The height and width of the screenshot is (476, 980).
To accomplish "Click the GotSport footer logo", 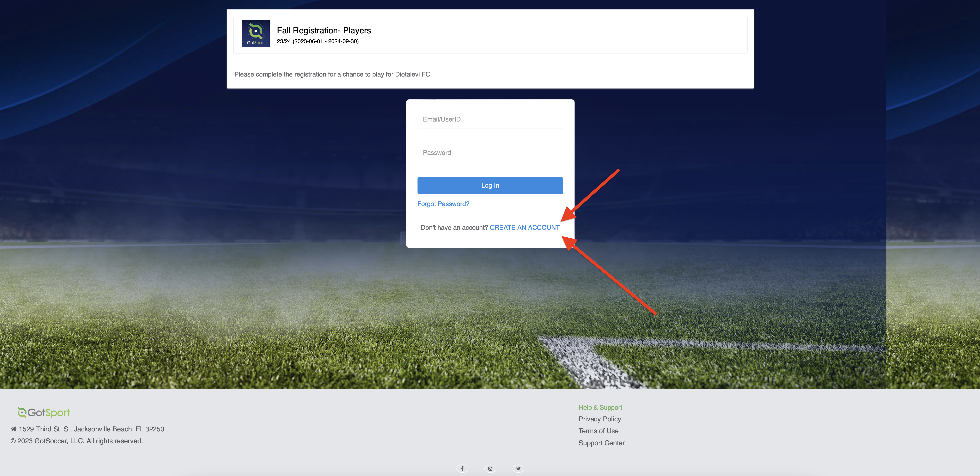I will click(44, 413).
